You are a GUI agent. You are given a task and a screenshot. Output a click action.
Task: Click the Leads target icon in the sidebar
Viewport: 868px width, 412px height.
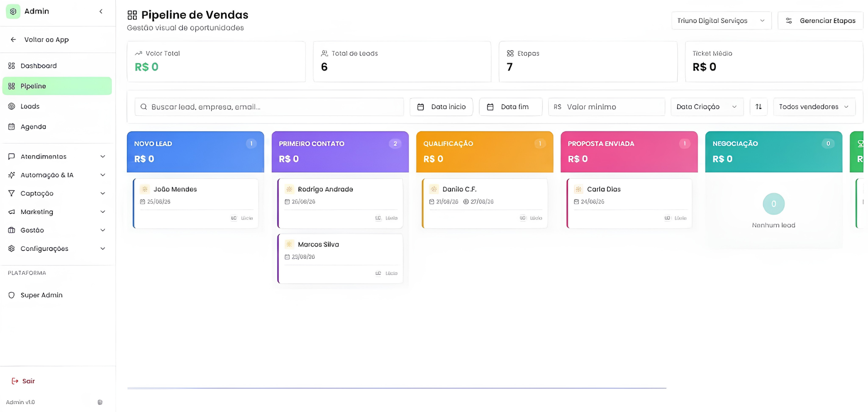pos(12,106)
